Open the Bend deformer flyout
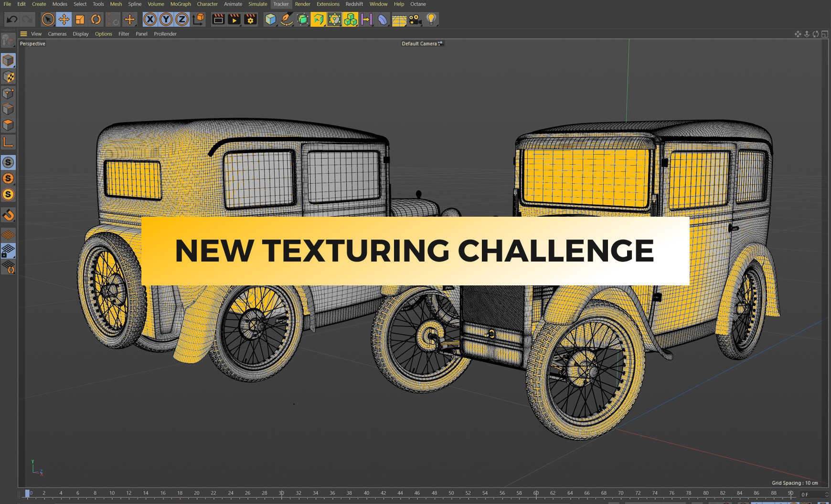Screen dimensions: 831x504 (x=383, y=20)
